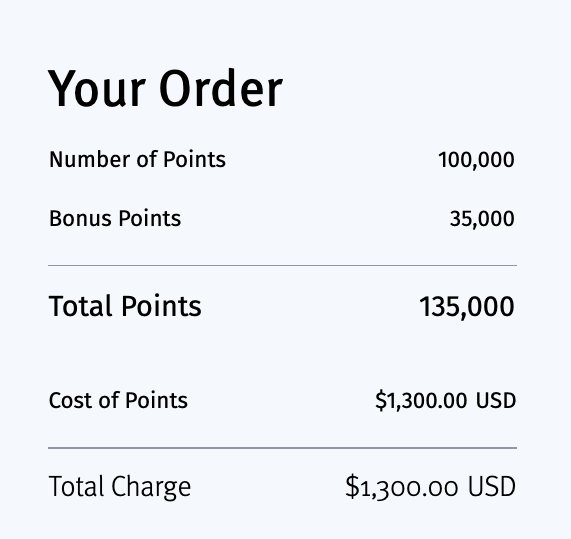Click the word Cost in Cost of Points

tap(71, 400)
